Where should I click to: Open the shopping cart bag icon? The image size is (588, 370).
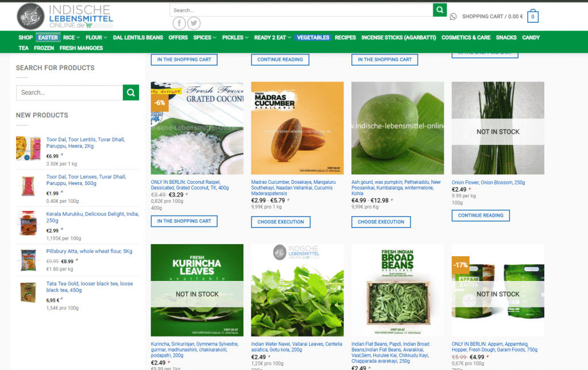pos(532,17)
